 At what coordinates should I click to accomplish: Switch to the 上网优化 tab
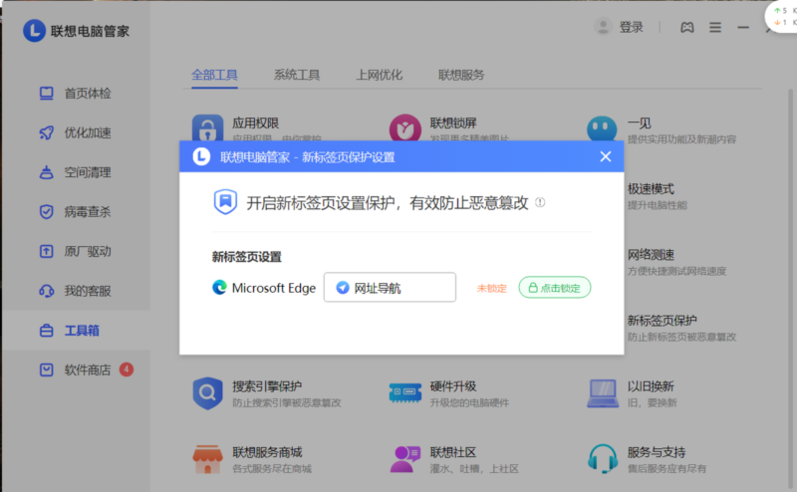tap(379, 75)
